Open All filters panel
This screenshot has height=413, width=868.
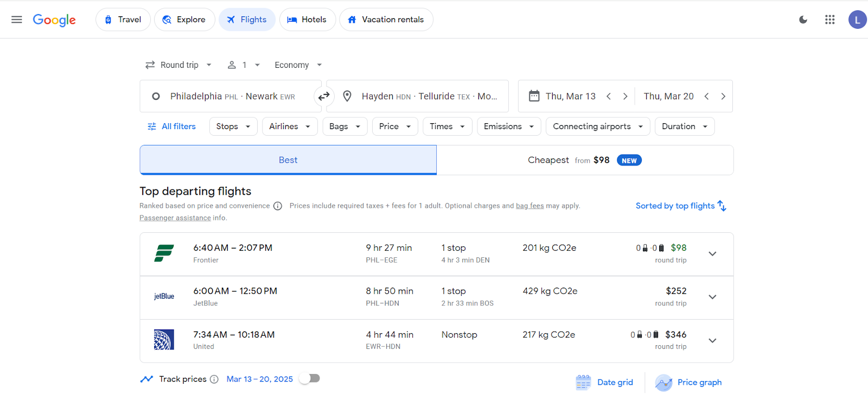coord(171,126)
